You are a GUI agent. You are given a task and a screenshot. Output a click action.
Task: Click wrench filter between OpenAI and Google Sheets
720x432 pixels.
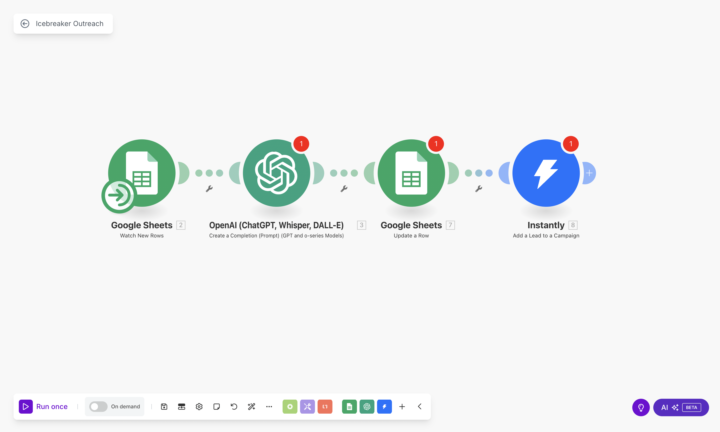click(344, 189)
